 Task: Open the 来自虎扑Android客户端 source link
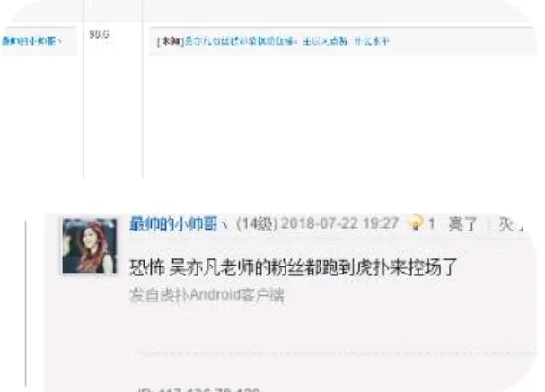[207, 295]
